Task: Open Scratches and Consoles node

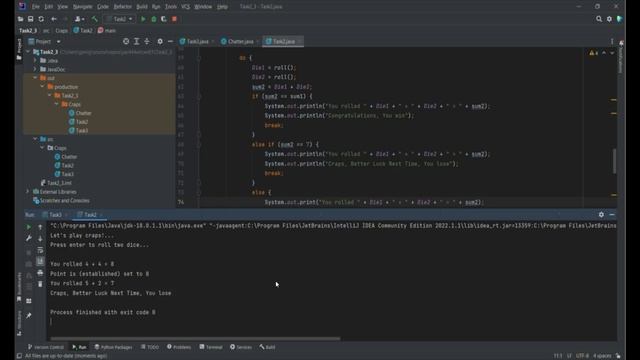Action: point(61,200)
